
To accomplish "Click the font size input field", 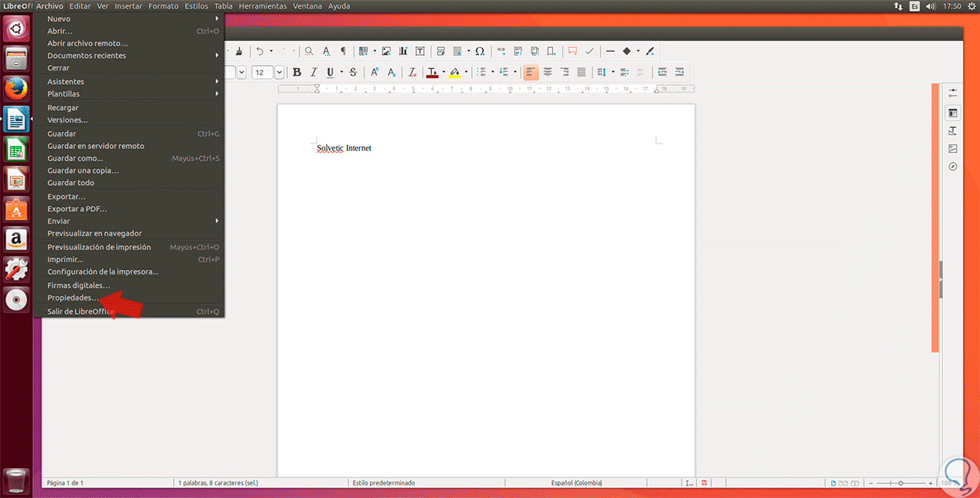I will point(261,72).
